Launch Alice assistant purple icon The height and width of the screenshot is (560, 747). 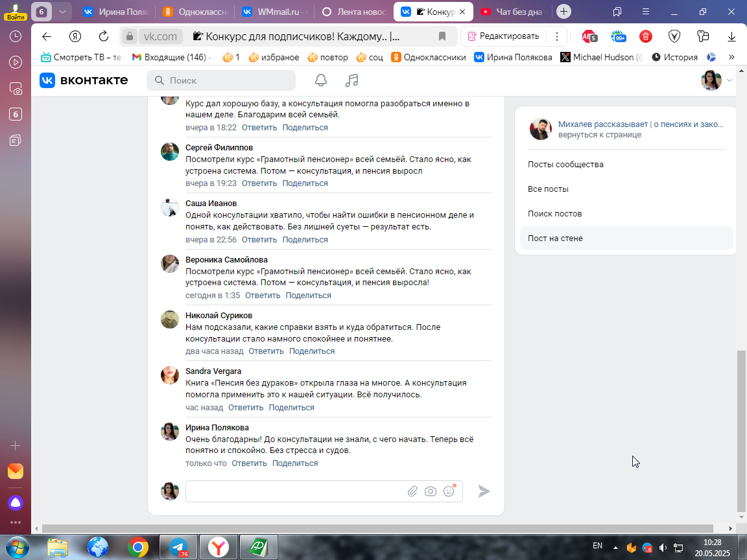[16, 503]
